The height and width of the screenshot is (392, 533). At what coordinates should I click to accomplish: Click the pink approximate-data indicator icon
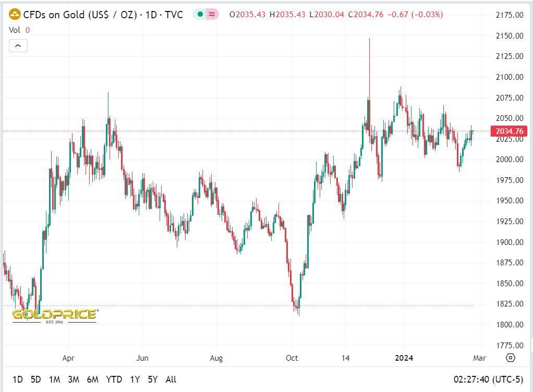point(211,14)
